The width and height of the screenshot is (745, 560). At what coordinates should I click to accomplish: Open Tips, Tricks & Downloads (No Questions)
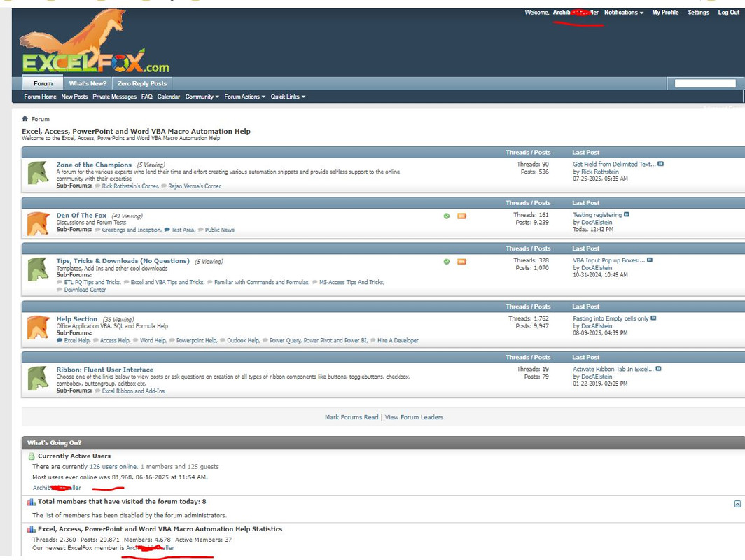click(123, 261)
